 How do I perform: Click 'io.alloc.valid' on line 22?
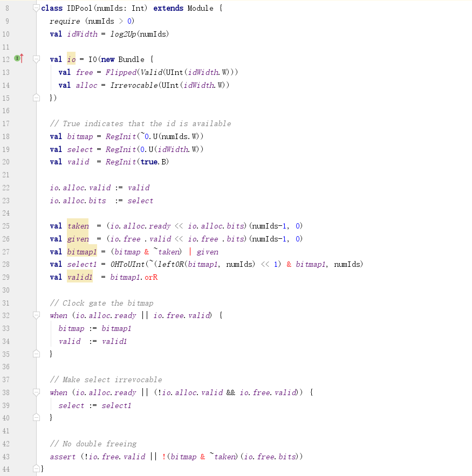(x=80, y=188)
